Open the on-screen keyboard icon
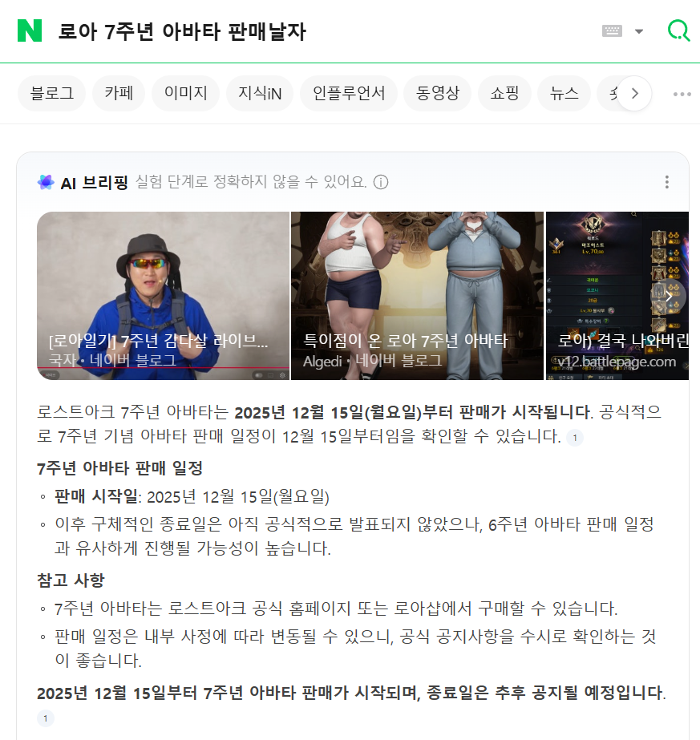 pos(612,31)
